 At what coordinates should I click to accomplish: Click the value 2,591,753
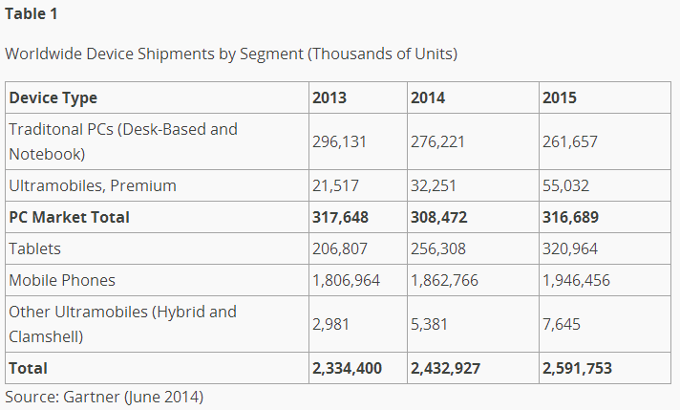[x=577, y=368]
